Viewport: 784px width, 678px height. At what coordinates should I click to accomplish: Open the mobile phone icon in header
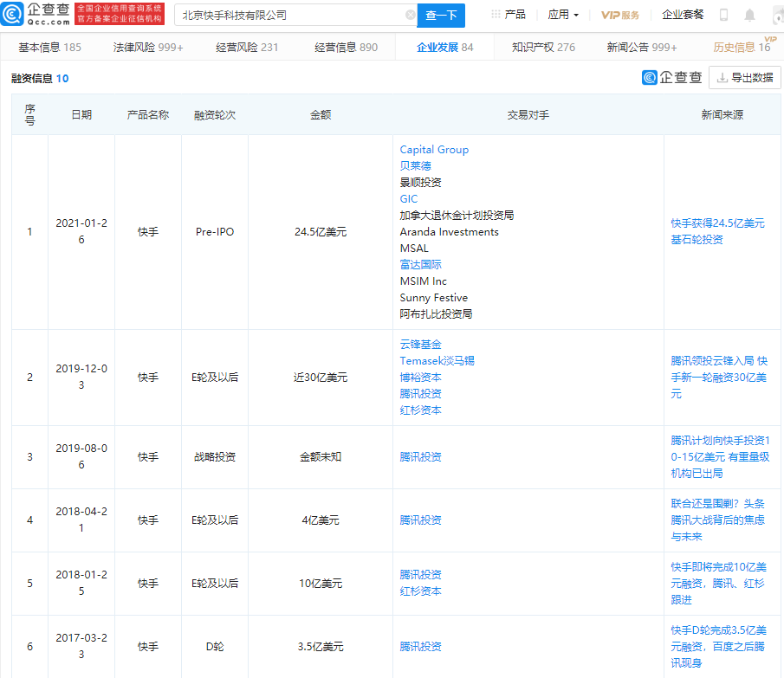pos(723,15)
